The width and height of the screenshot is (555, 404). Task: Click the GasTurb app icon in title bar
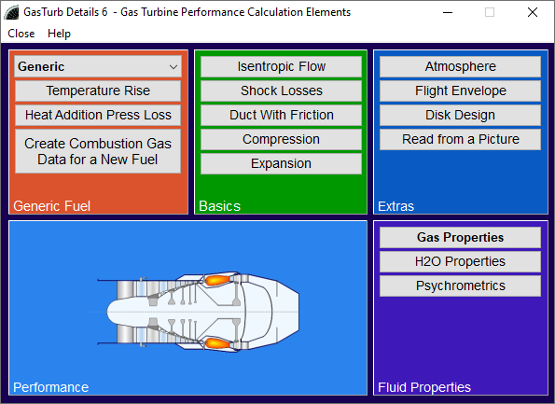click(11, 12)
